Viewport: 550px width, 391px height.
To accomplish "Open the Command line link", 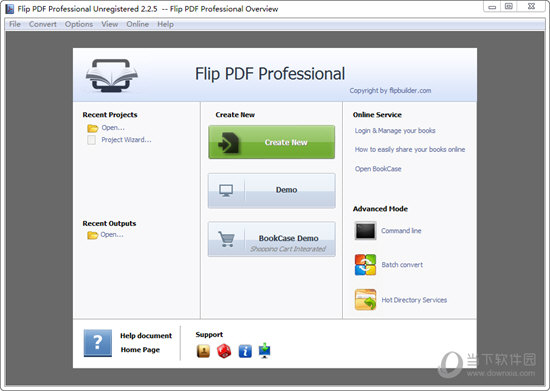I will [x=401, y=231].
